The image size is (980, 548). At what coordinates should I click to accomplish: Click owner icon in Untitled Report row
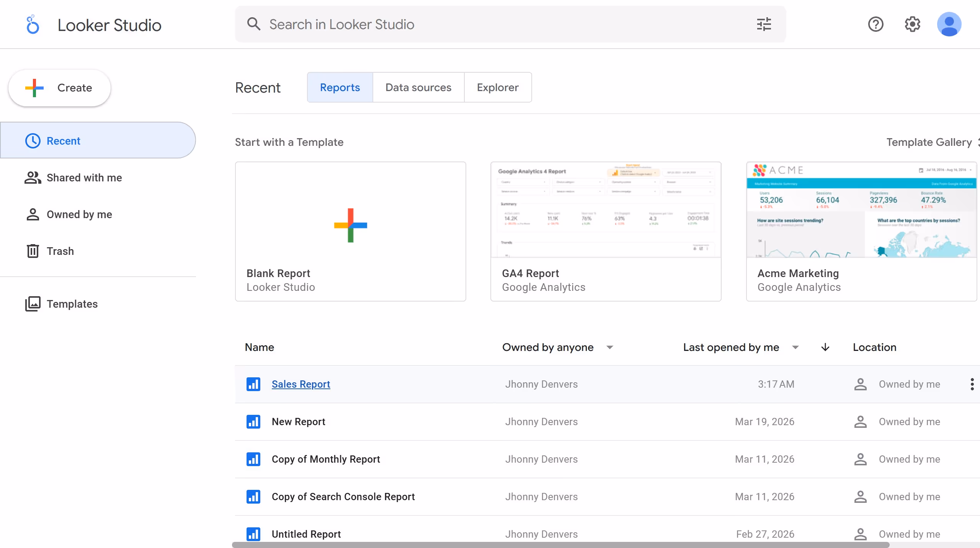[x=860, y=534]
